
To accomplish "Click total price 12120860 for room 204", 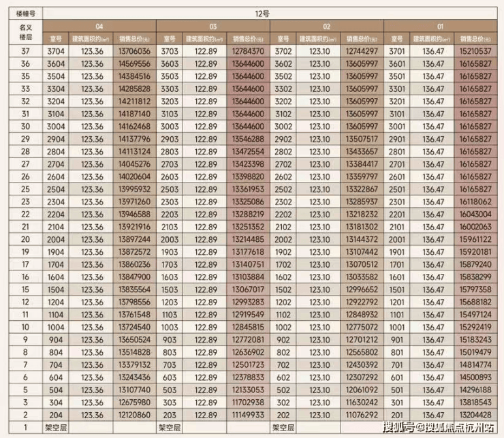I will (134, 415).
